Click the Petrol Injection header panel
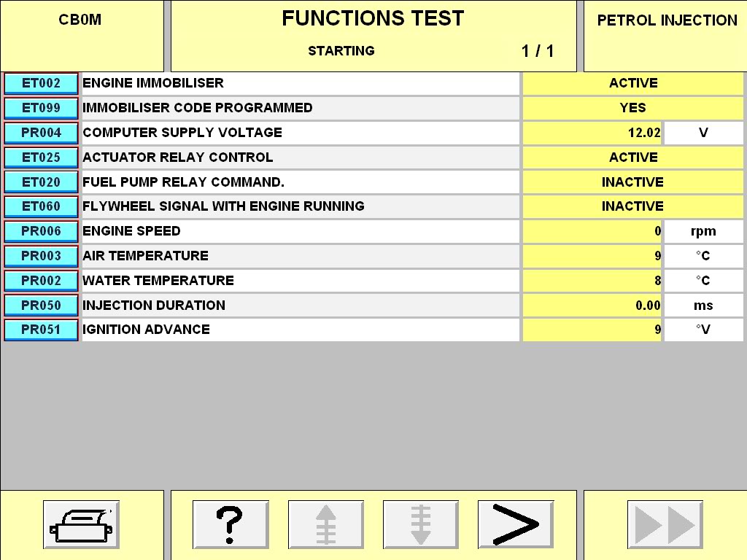The width and height of the screenshot is (747, 560). point(667,35)
